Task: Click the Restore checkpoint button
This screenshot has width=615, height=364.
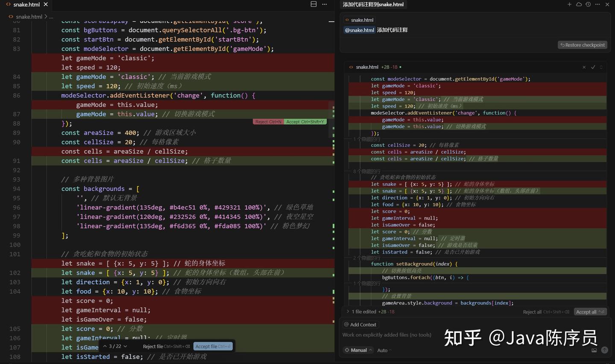Action: [583, 45]
